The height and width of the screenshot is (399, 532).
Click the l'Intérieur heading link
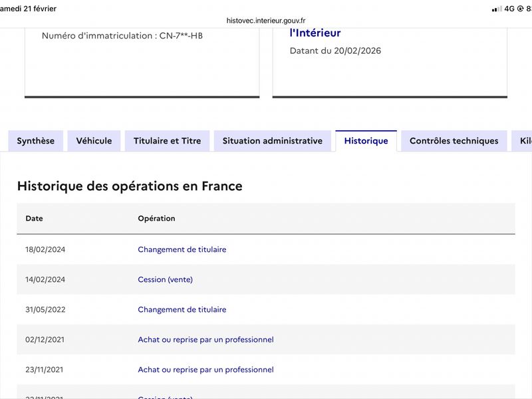pos(315,33)
